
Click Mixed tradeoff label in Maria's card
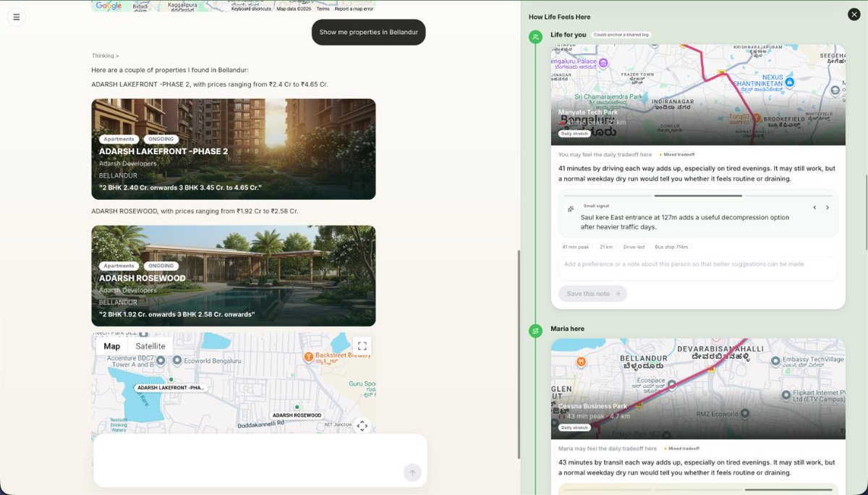(x=681, y=448)
